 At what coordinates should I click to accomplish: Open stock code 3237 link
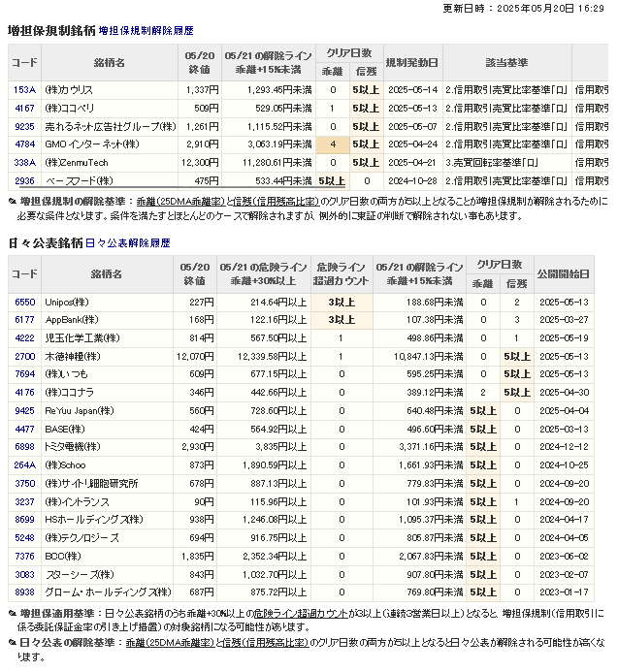click(24, 502)
